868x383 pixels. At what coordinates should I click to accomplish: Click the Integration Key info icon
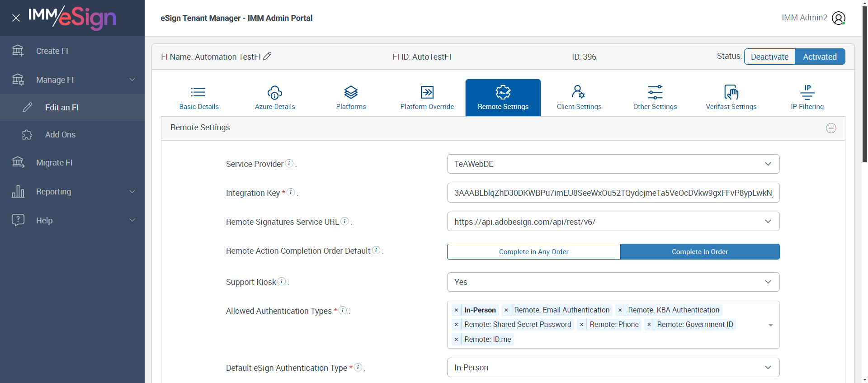click(x=291, y=192)
